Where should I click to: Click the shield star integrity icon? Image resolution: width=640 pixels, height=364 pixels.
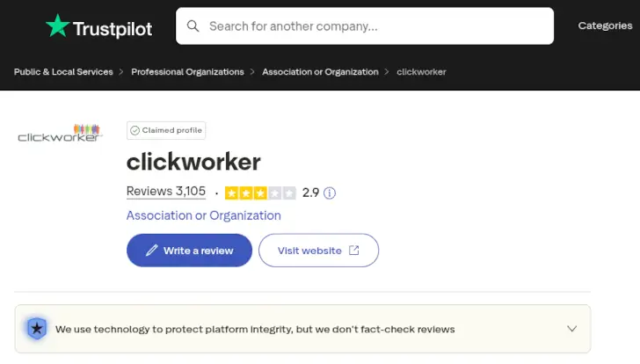click(37, 328)
